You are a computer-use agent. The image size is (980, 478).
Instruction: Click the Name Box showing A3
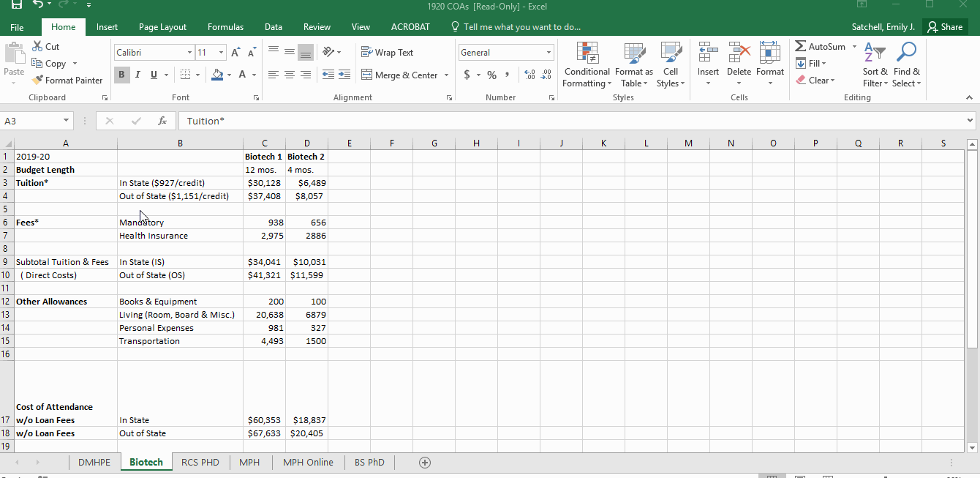coord(33,121)
